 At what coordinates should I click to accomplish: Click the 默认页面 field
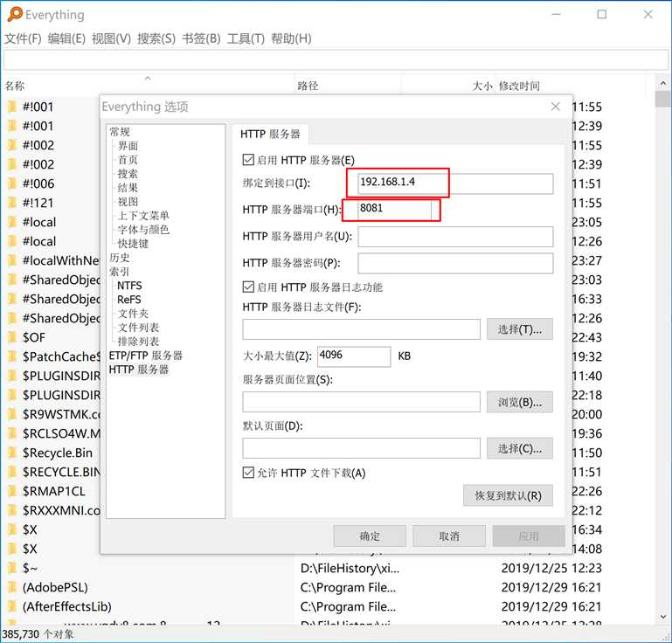(x=361, y=448)
